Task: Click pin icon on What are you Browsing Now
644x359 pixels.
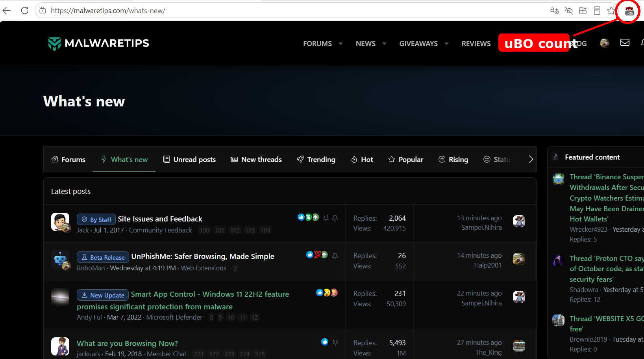Action: pos(335,342)
